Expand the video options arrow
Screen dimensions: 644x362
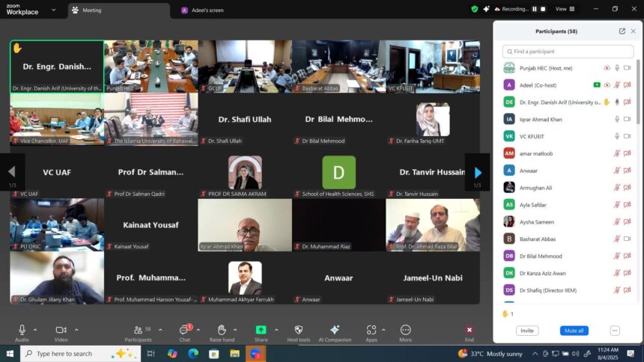[76, 330]
